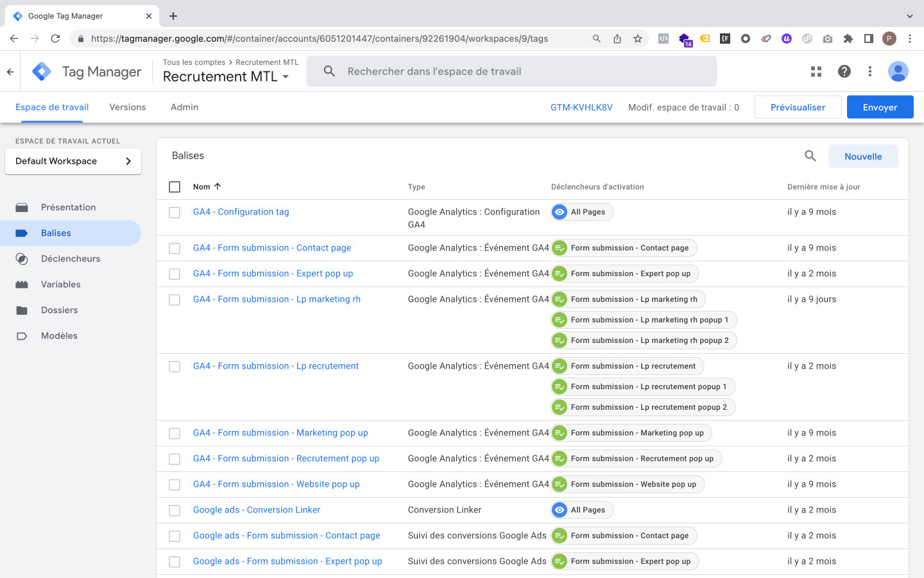Open a new browser tab with plus icon
Viewport: 924px width, 578px height.
tap(173, 16)
